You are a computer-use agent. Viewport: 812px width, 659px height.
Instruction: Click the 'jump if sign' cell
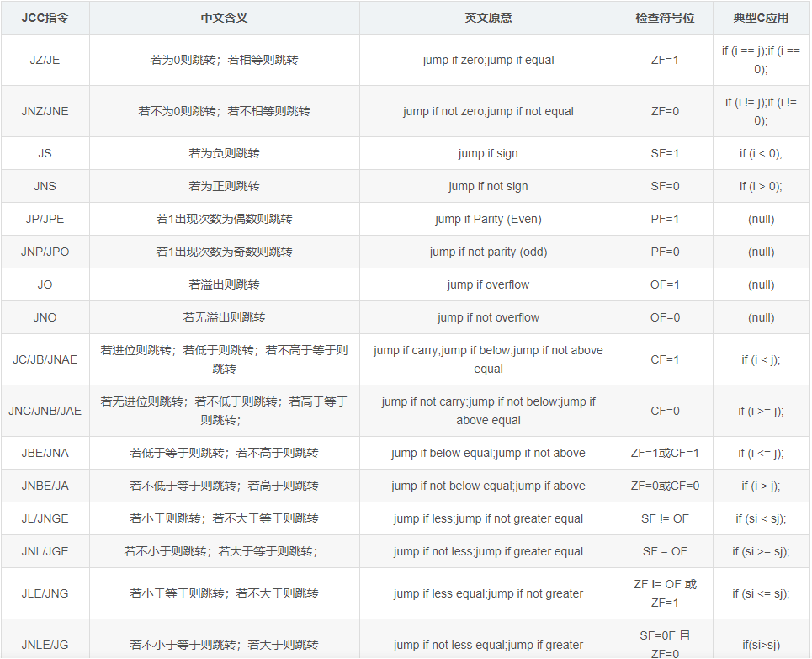tap(488, 153)
